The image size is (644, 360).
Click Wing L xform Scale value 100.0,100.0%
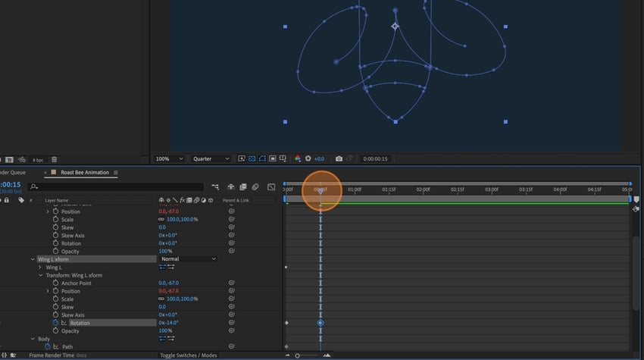pos(182,299)
